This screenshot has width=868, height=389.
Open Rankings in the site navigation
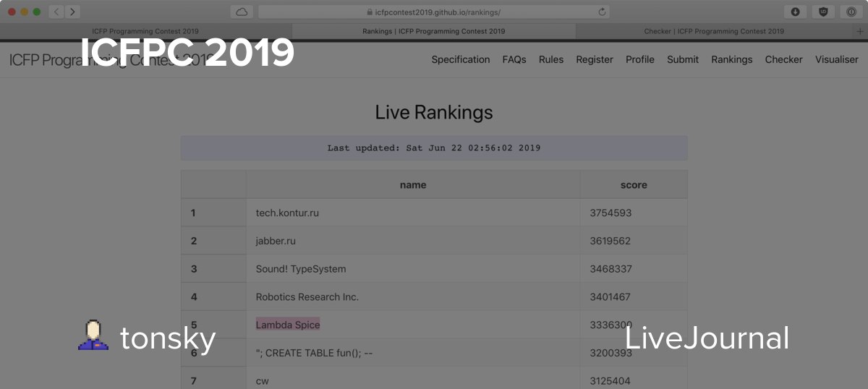click(x=732, y=59)
